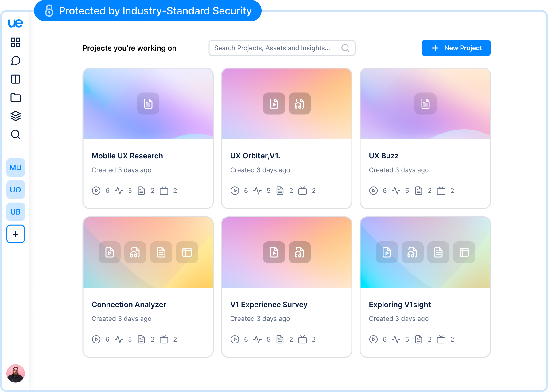Image resolution: width=548 pixels, height=392 pixels.
Task: Open the folder icon in the sidebar
Action: (16, 98)
